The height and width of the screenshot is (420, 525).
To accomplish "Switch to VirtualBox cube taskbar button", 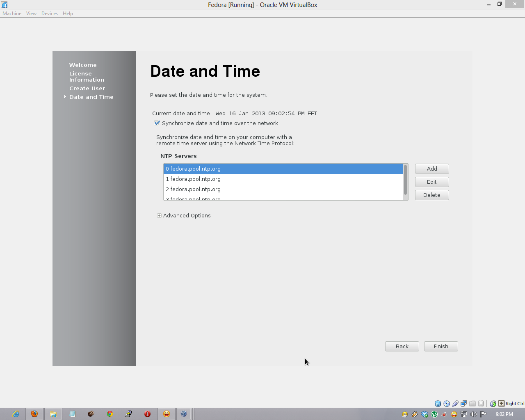I will 184,414.
